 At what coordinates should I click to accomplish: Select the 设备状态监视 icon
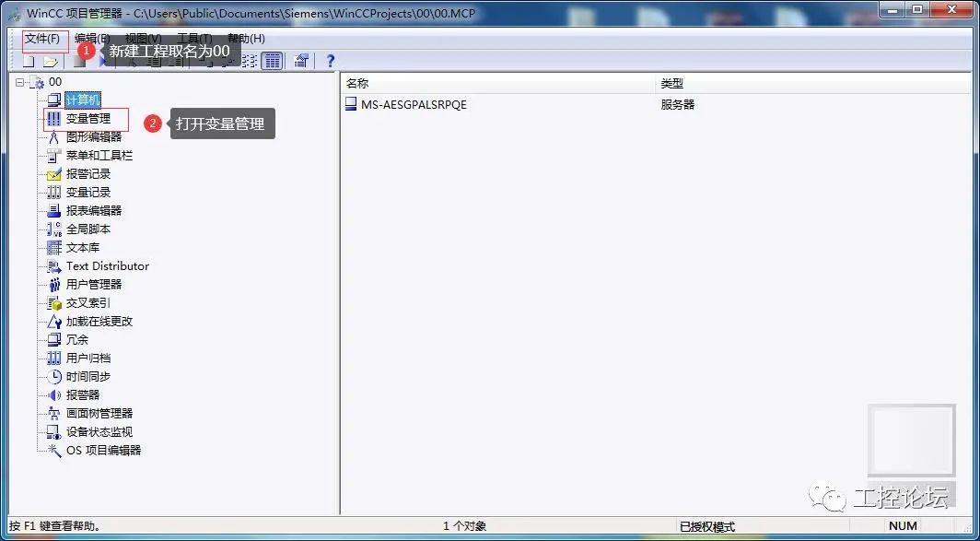[55, 432]
